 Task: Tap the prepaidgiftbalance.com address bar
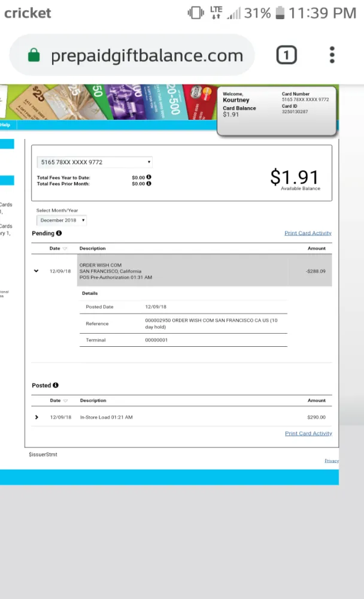132,55
